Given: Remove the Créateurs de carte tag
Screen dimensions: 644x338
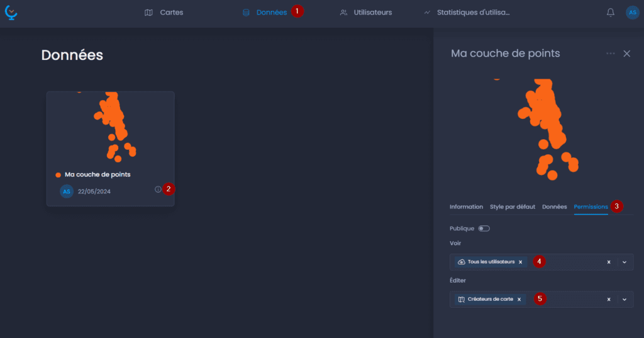Looking at the screenshot, I should (519, 300).
